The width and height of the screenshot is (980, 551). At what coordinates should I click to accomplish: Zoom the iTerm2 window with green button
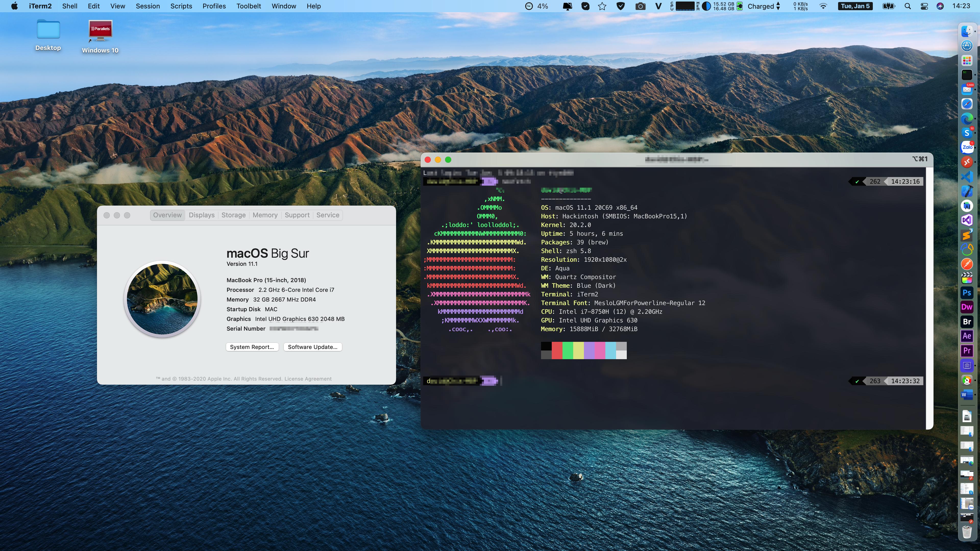pos(448,160)
